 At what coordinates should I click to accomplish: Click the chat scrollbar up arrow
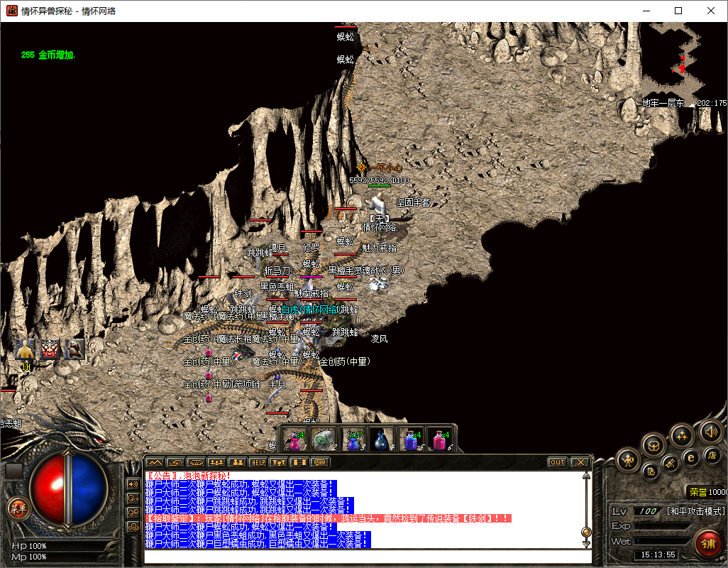pos(586,476)
